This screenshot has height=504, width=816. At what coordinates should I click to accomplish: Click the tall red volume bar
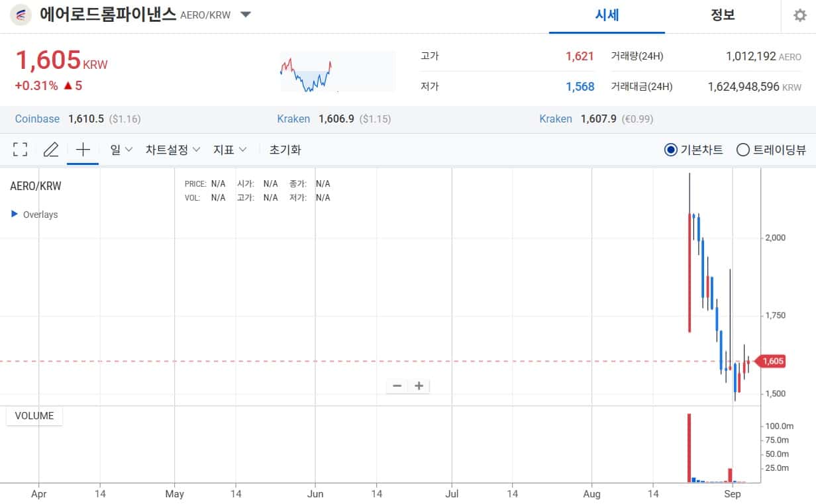(689, 448)
